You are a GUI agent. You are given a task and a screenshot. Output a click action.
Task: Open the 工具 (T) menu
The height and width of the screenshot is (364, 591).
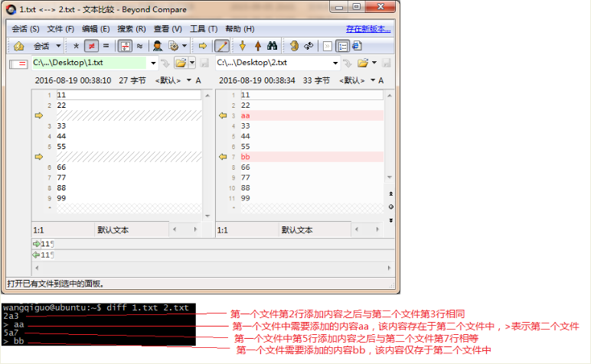tap(204, 29)
